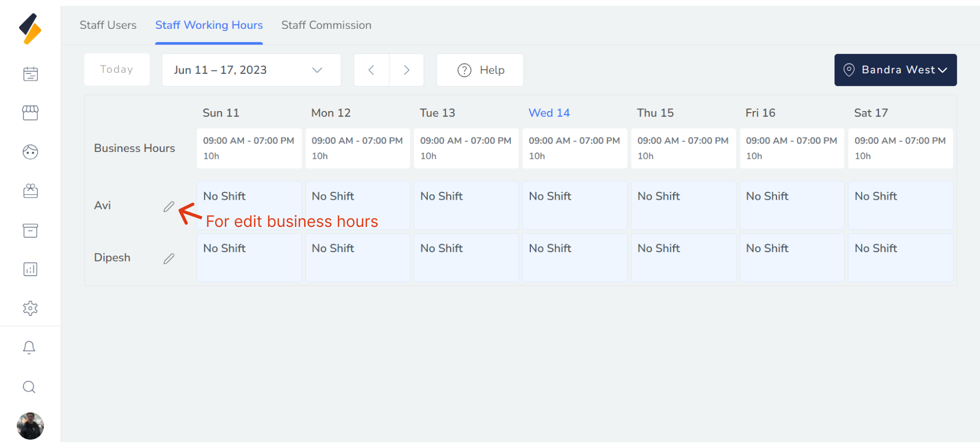Open the archive box sidebar icon
The height and width of the screenshot is (448, 980).
30,231
